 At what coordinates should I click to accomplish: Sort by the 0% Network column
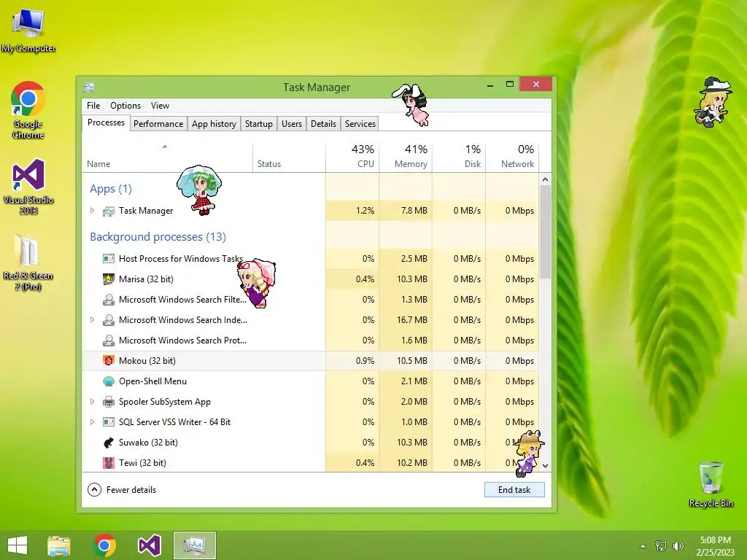(x=513, y=157)
